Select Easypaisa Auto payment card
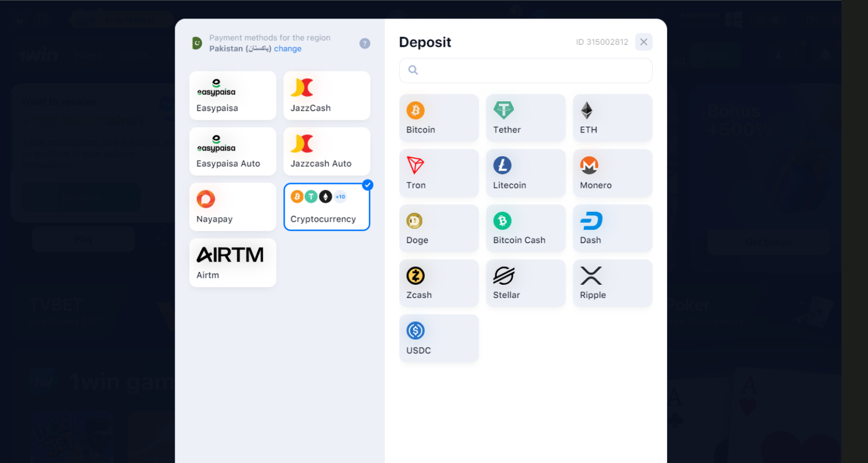 pyautogui.click(x=233, y=151)
